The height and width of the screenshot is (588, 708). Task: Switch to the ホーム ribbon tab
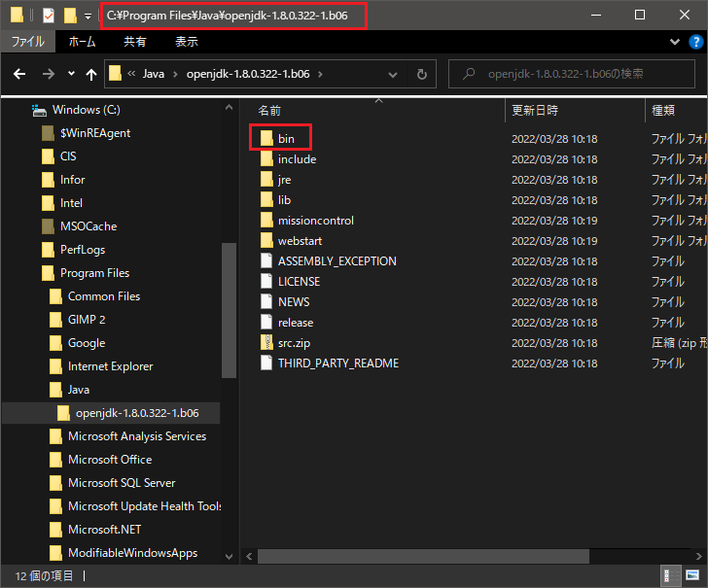point(83,42)
